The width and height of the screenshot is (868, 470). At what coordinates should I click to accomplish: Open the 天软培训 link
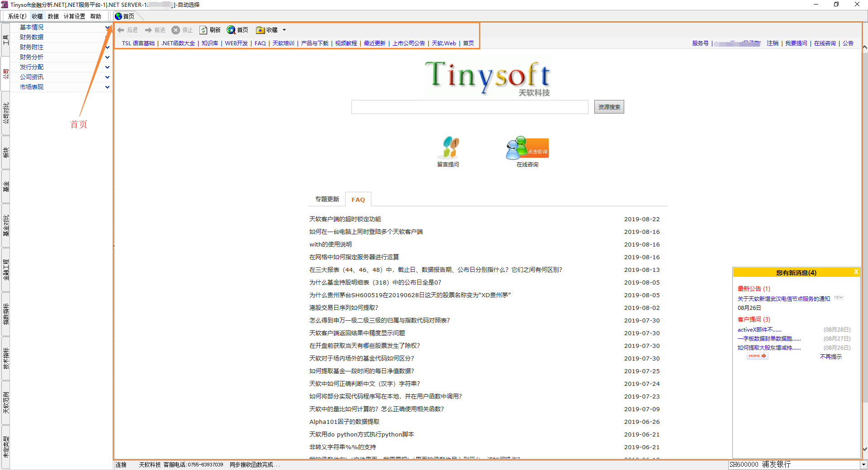pos(283,43)
